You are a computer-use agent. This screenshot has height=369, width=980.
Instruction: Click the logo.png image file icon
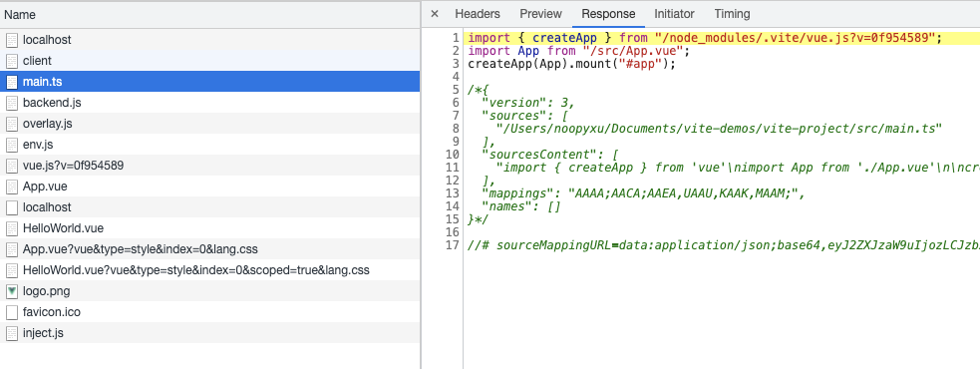(x=12, y=291)
